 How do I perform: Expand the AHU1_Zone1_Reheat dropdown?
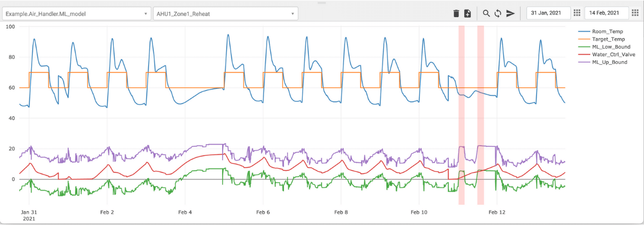(x=225, y=13)
